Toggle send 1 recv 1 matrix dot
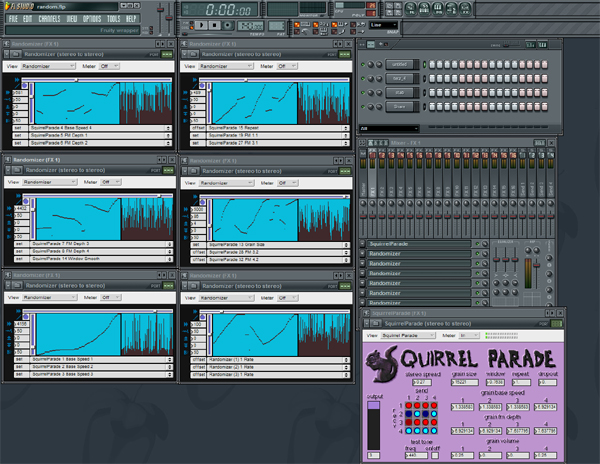Screen dimensions: 600x464 point(409,405)
